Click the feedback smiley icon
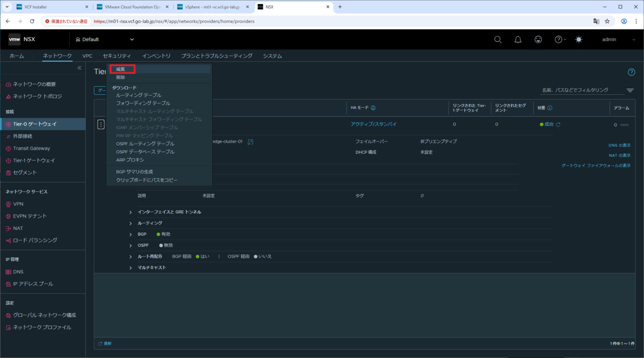Viewport: 644px width, 358px height. (x=538, y=40)
